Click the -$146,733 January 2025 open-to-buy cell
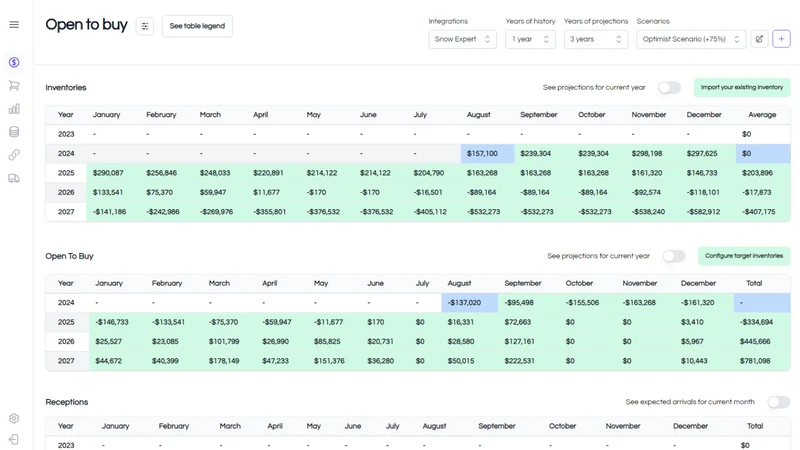 117,322
